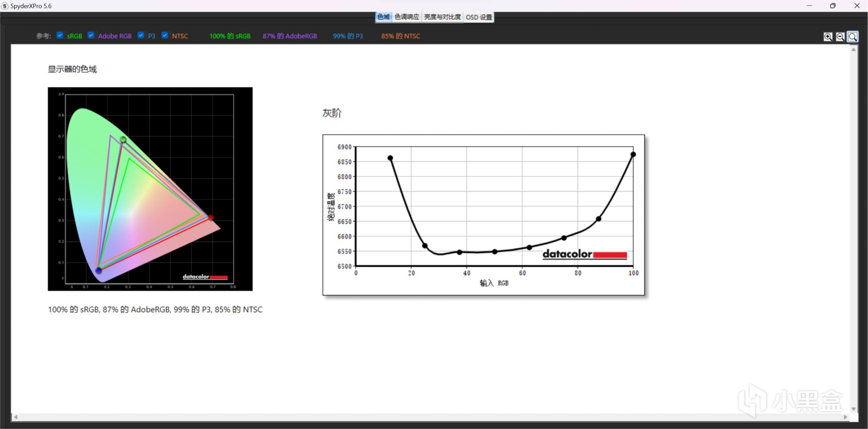Open the 亮度与对比度 tab

(442, 17)
